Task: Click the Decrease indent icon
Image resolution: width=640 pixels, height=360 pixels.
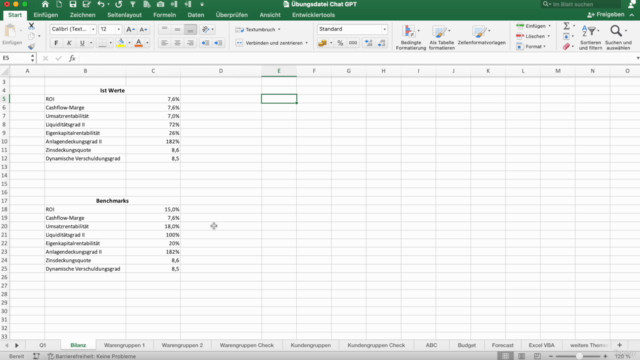Action: point(205,43)
